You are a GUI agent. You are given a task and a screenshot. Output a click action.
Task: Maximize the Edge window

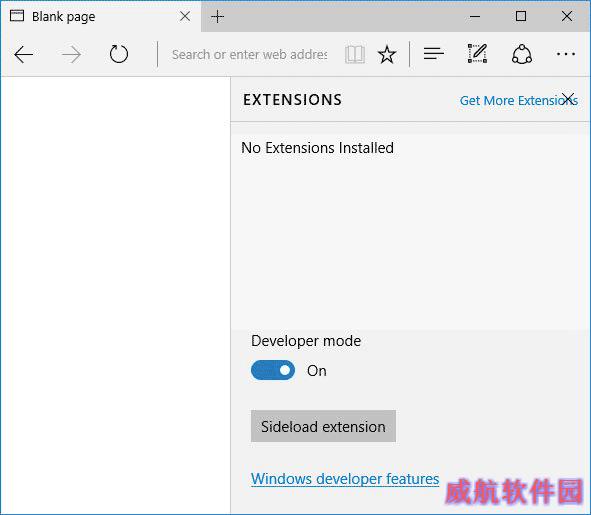point(521,16)
